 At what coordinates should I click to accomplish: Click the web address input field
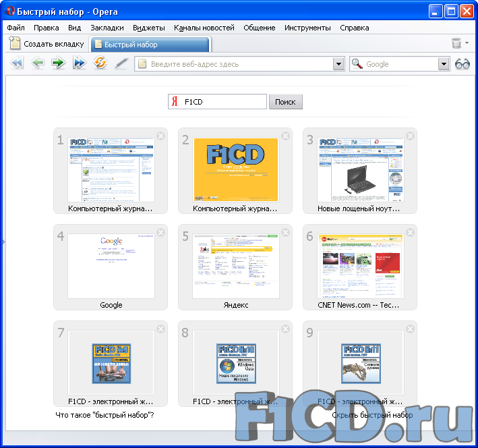(241, 64)
